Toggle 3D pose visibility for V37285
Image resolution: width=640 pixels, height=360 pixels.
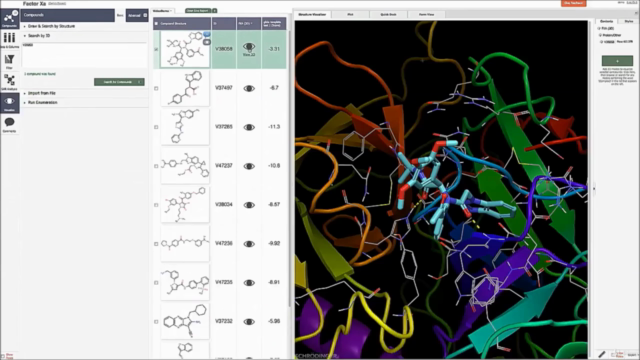point(249,127)
